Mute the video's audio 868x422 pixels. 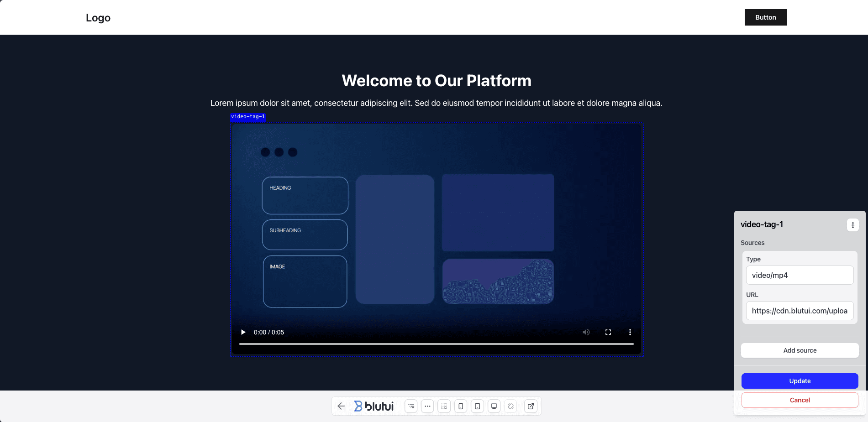(x=586, y=332)
